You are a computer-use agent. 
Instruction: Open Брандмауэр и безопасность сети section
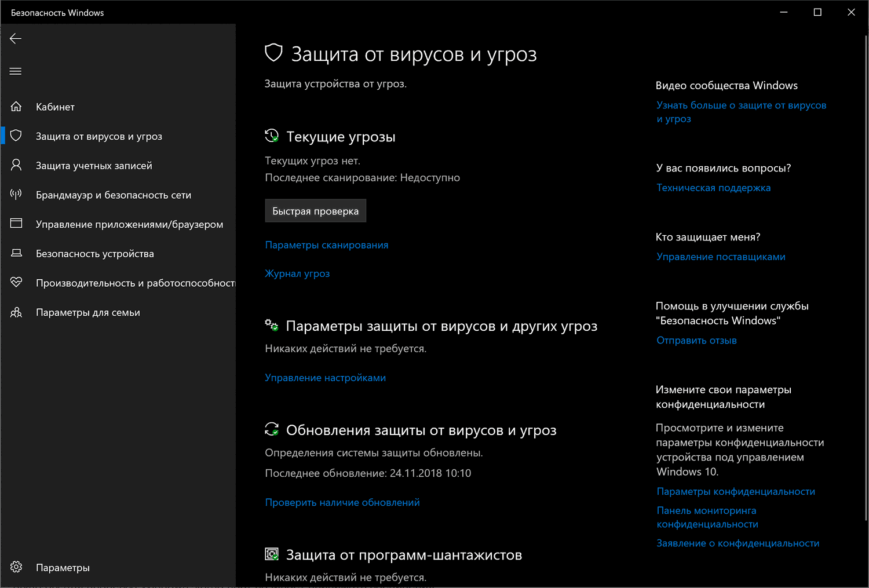[114, 195]
